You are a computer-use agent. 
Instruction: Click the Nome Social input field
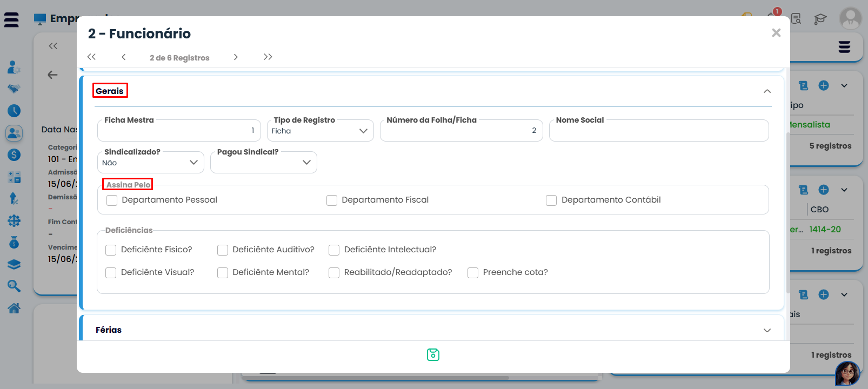click(658, 131)
